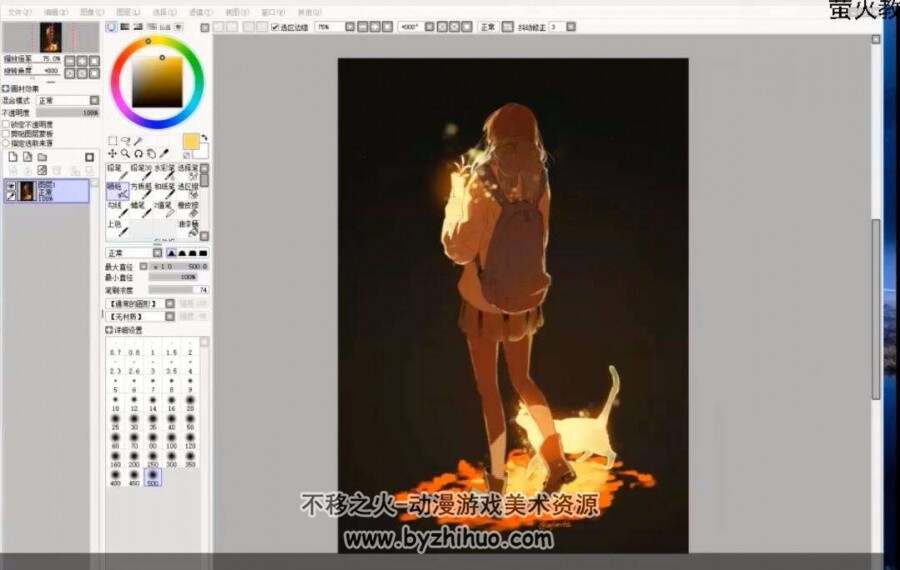This screenshot has width=900, height=570.
Task: Enable the 指定选取来源 selection source option
Action: coord(6,143)
